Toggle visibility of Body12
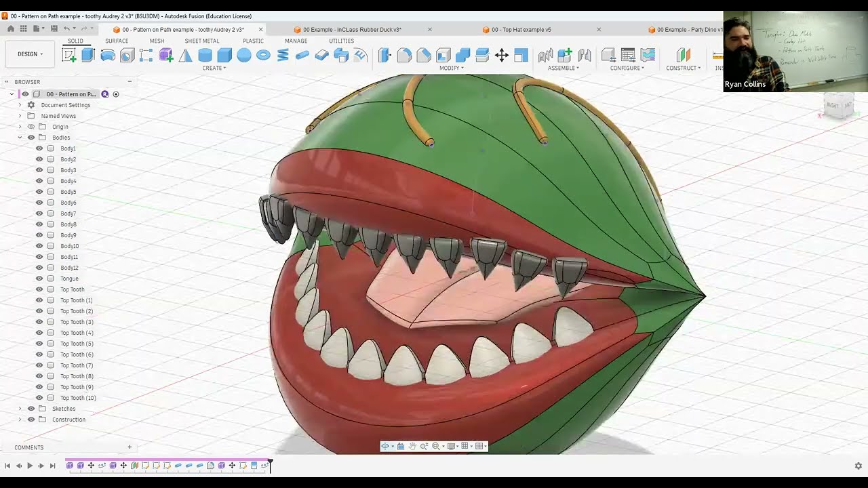Screen dimensions: 868x488 (x=39, y=268)
